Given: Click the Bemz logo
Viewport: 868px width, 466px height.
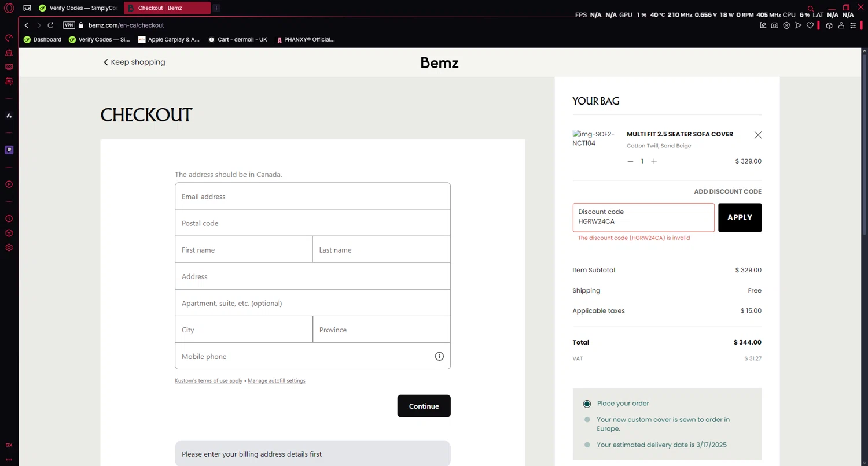Looking at the screenshot, I should (x=439, y=62).
